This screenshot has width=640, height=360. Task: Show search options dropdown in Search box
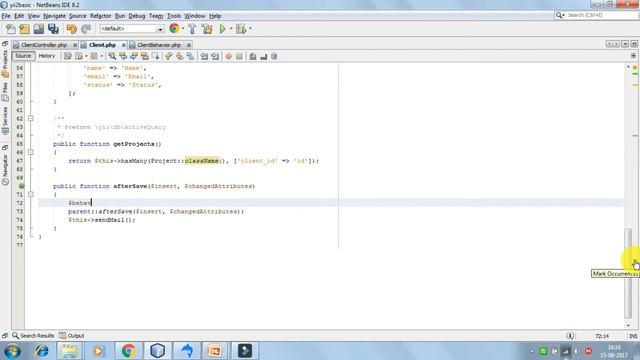[560, 15]
